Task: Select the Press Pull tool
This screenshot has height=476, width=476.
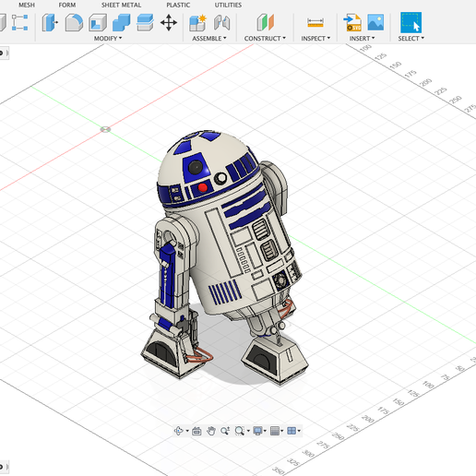Action: (50, 22)
